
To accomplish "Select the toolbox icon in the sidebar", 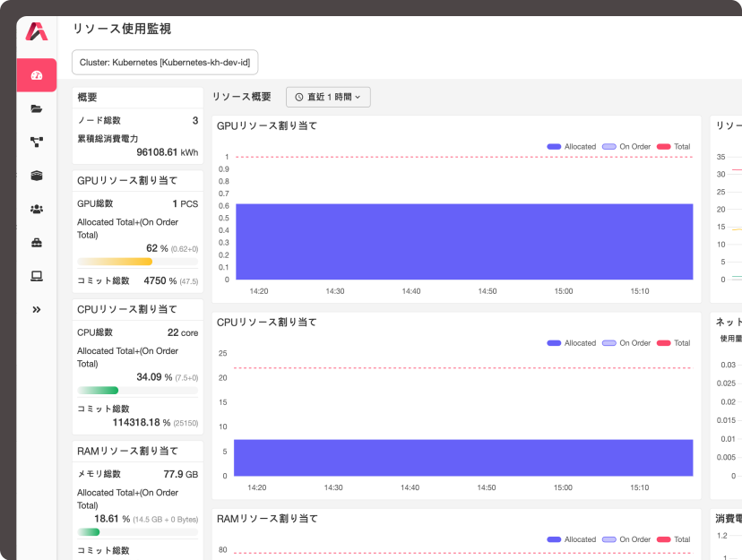I will 36,242.
